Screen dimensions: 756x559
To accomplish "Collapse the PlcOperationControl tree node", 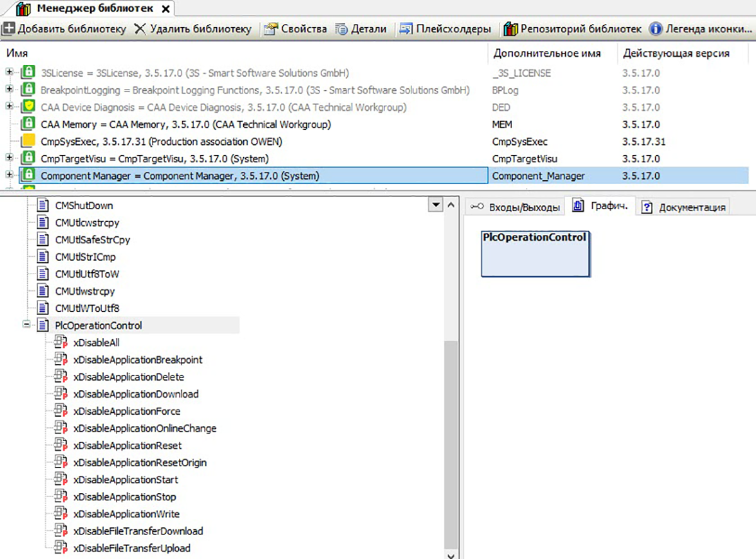I will (27, 325).
